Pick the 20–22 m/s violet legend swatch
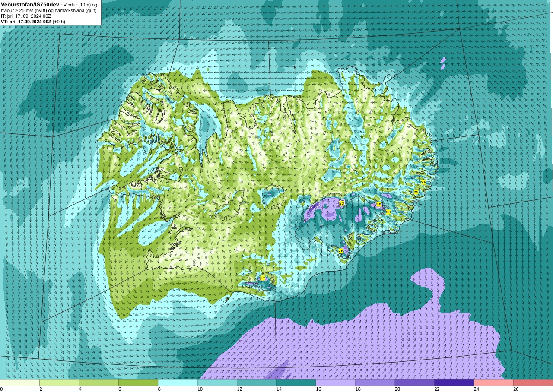 point(415,383)
